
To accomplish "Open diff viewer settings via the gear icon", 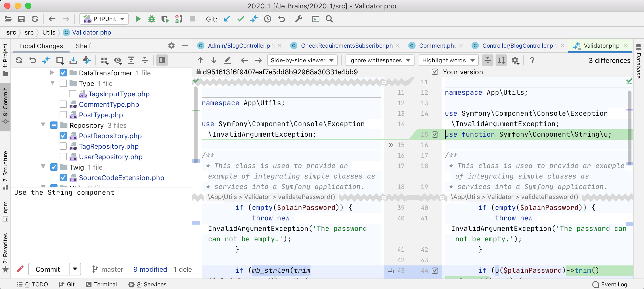I will (x=515, y=60).
